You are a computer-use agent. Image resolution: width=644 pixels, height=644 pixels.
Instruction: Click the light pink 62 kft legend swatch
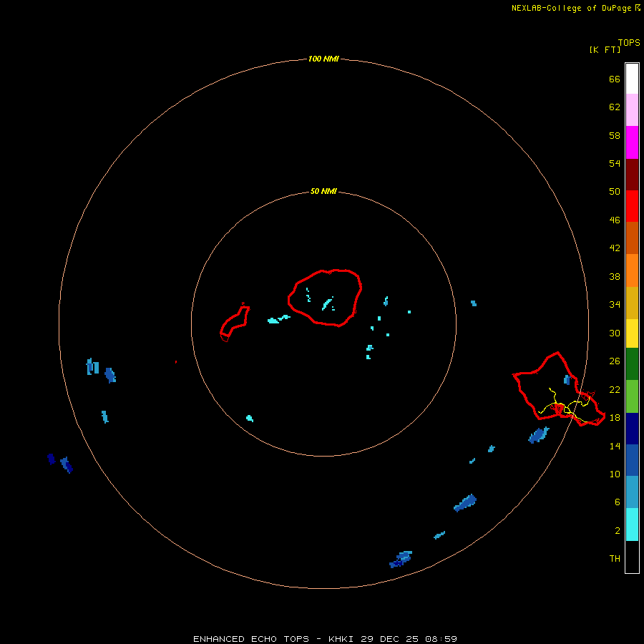(x=632, y=110)
